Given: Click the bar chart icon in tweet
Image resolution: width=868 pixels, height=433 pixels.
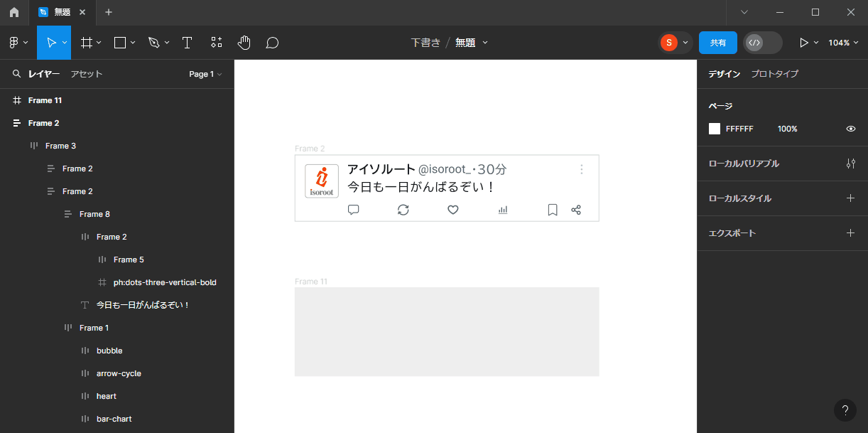Looking at the screenshot, I should coord(503,210).
